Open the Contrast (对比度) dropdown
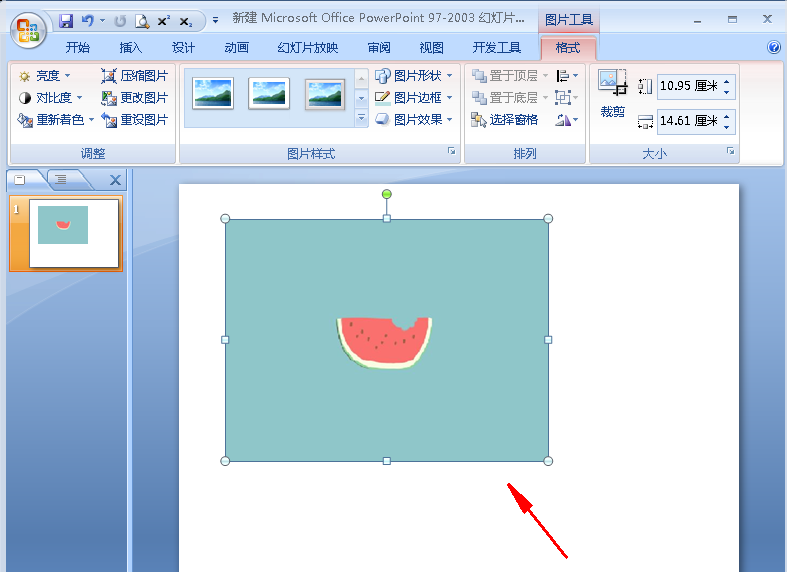The image size is (787, 572). click(50, 98)
